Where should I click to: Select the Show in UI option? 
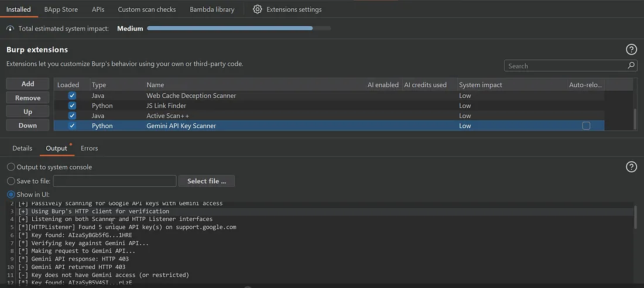point(11,194)
